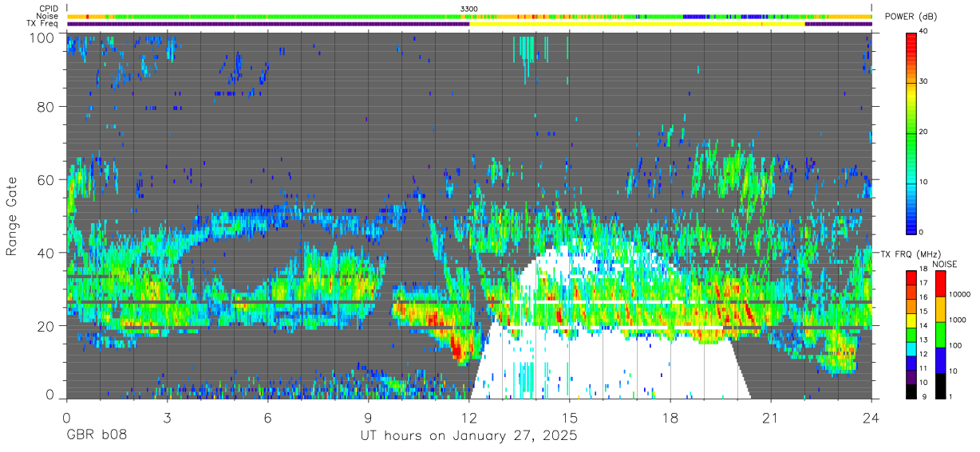Click the 15 tick on UT hours axis

[x=570, y=418]
